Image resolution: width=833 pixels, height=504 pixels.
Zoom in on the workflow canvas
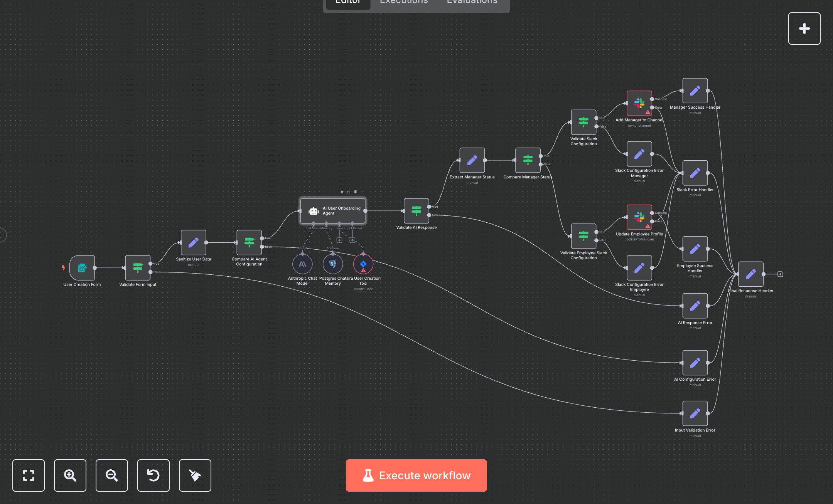pos(70,475)
